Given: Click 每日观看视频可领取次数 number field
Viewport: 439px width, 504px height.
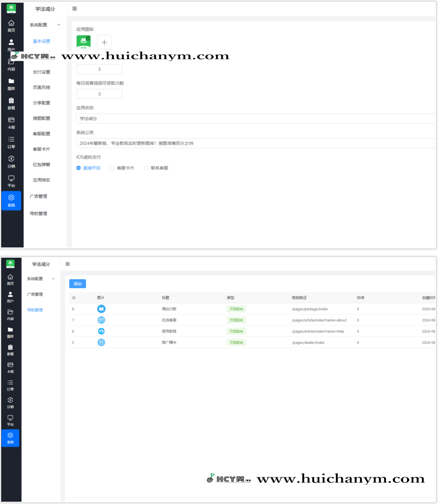Looking at the screenshot, I should click(x=99, y=94).
